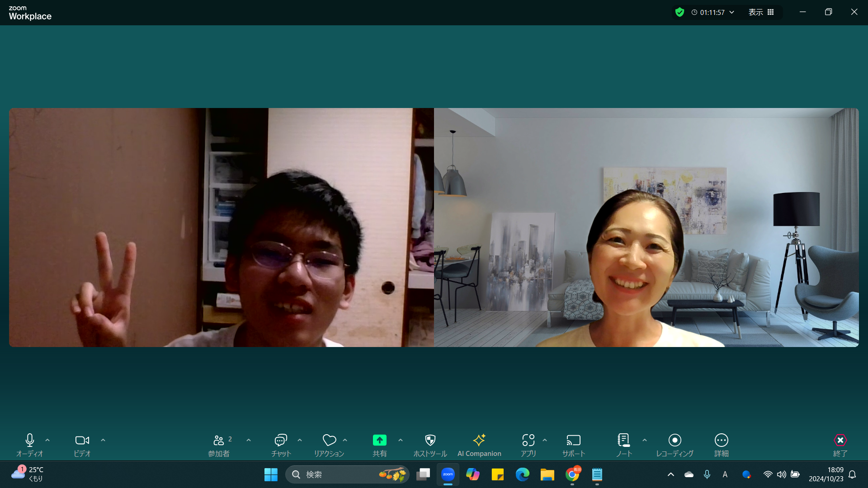Open the サポート support icon
868x488 pixels.
pyautogui.click(x=574, y=445)
